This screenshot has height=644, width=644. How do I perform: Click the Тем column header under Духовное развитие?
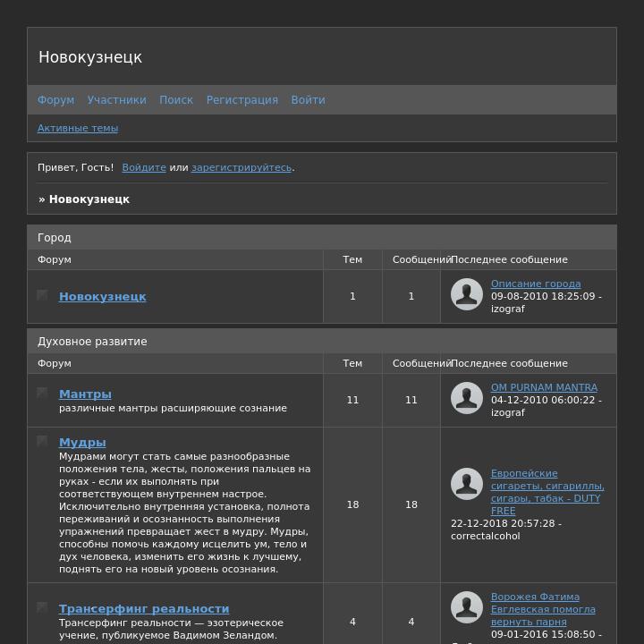click(352, 363)
